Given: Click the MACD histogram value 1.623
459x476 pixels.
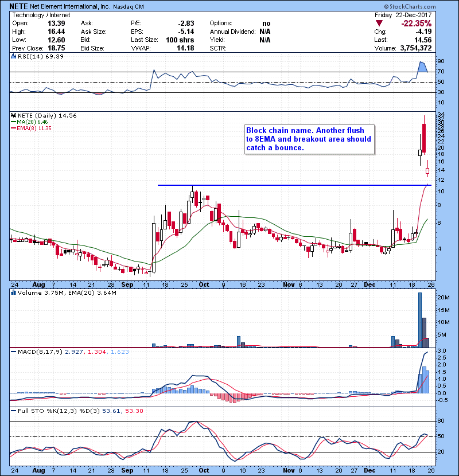Looking at the screenshot, I should [120, 352].
